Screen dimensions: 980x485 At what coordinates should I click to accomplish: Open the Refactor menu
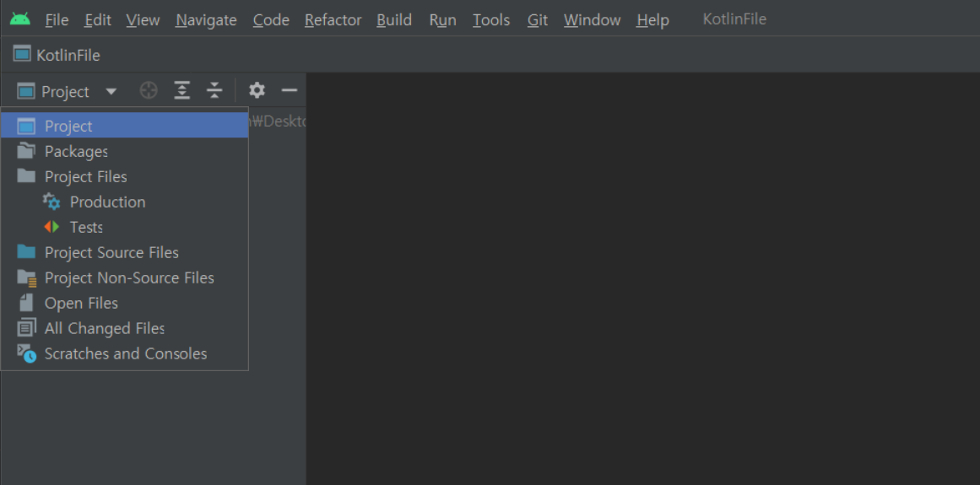click(x=333, y=20)
